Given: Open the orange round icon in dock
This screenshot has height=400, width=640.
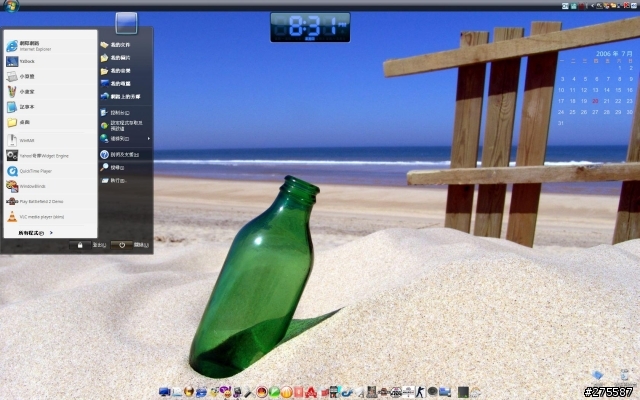Looking at the screenshot, I should click(287, 392).
